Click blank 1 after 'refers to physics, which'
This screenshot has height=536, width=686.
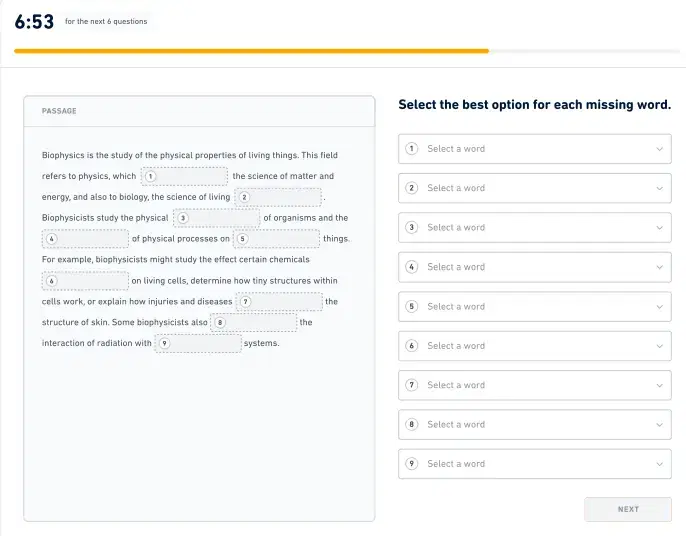[x=184, y=176]
